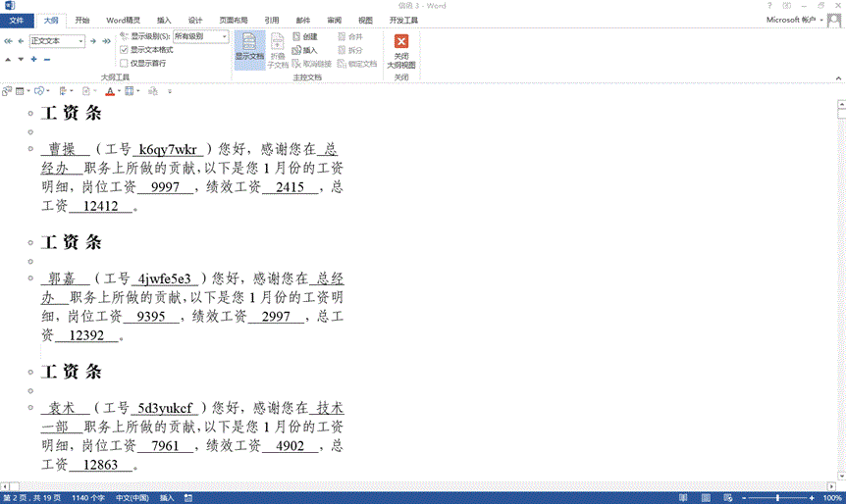Open the 所有级别 show level dropdown
This screenshot has height=504, width=846.
point(224,36)
